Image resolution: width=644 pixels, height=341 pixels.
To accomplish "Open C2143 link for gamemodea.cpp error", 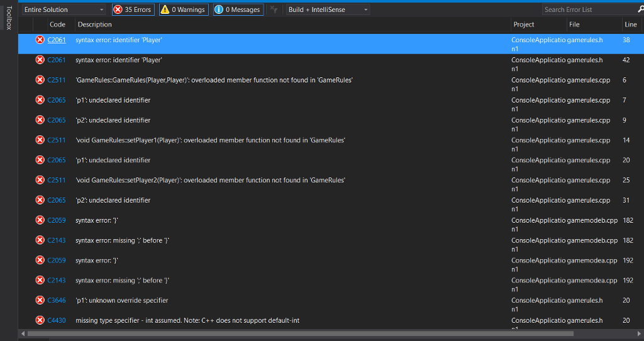I will [x=57, y=281].
